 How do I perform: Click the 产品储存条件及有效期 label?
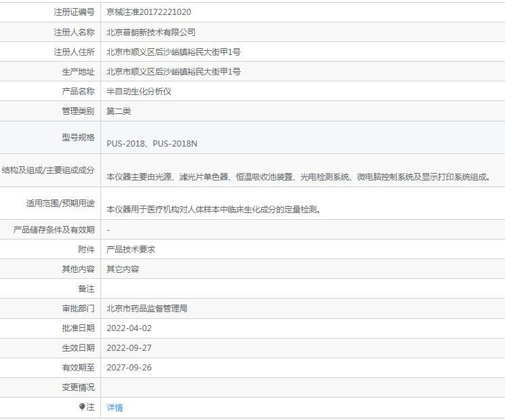pyautogui.click(x=54, y=229)
